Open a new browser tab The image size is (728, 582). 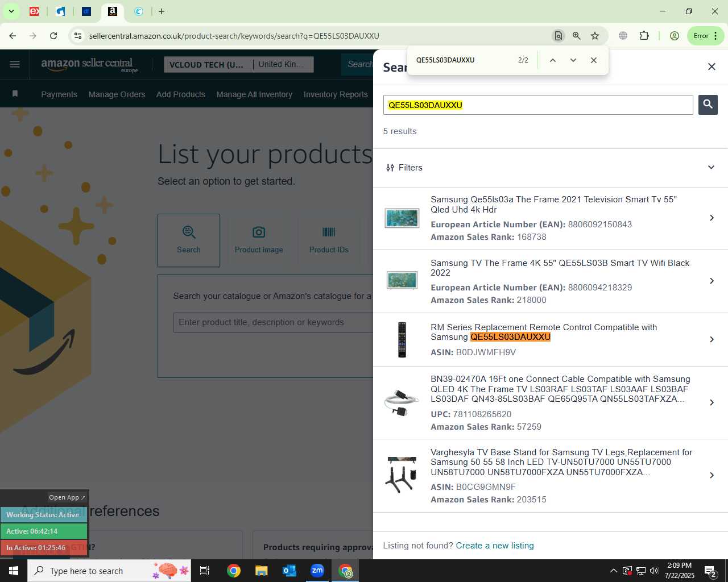click(162, 11)
